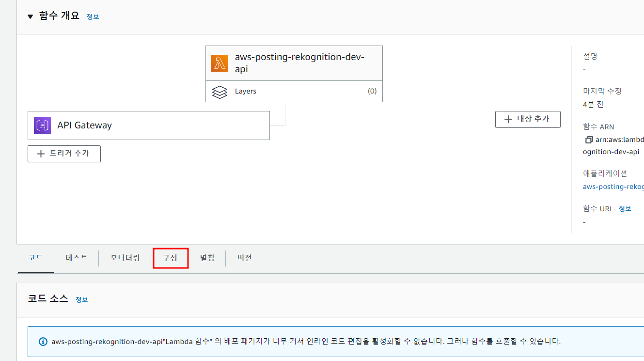Viewport: 644px width, 361px height.
Task: Switch to the 테스트 tab
Action: [77, 258]
